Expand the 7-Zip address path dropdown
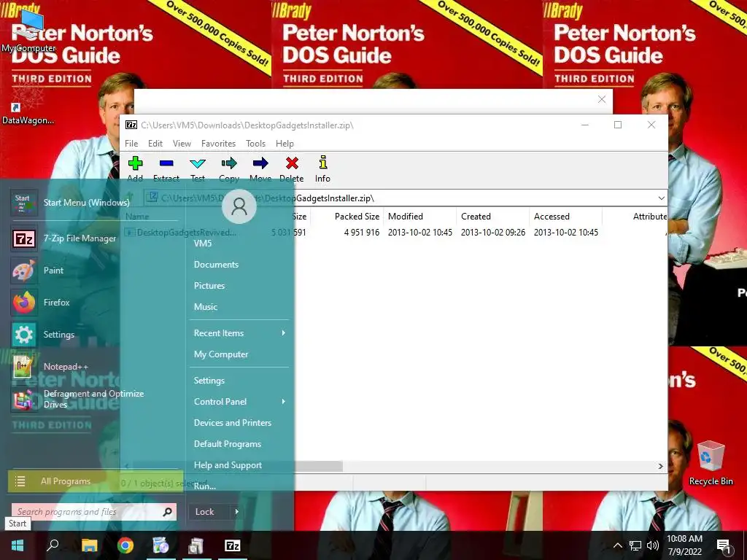Screen dimensions: 747x560 (661, 198)
